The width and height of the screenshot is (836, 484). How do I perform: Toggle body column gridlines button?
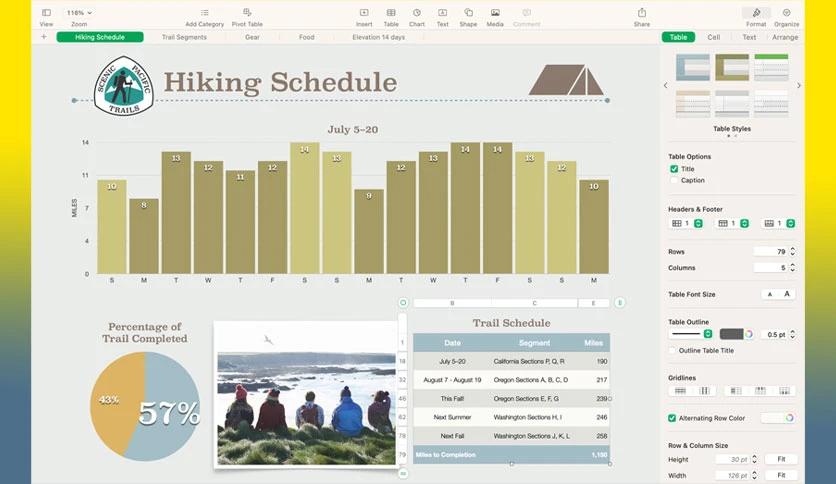[x=704, y=391]
